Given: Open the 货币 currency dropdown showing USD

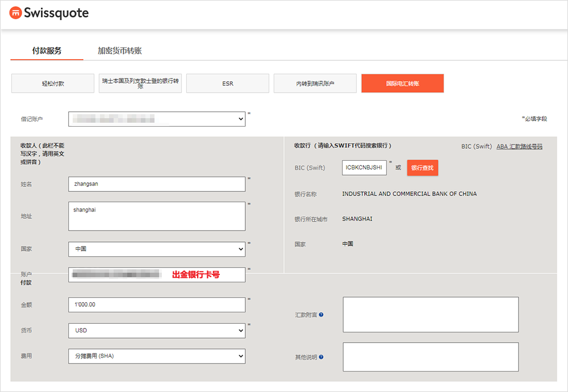Looking at the screenshot, I should pos(156,330).
